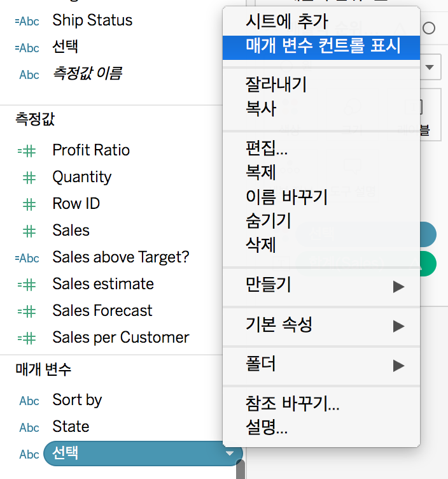This screenshot has width=448, height=479.
Task: Click the green pill behind the menu
Action: 428,264
